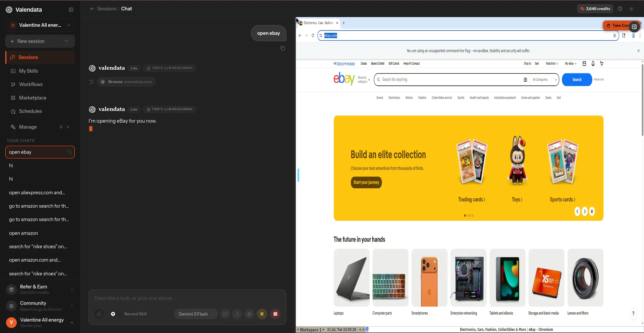Go to next banner slide
Image resolution: width=644 pixels, height=333 pixels.
tap(585, 211)
